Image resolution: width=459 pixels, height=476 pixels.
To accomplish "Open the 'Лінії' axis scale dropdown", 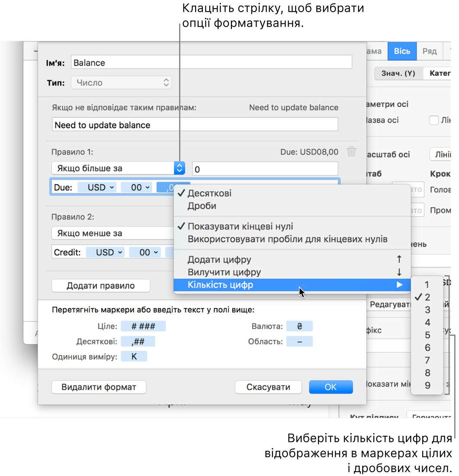I will 440,154.
